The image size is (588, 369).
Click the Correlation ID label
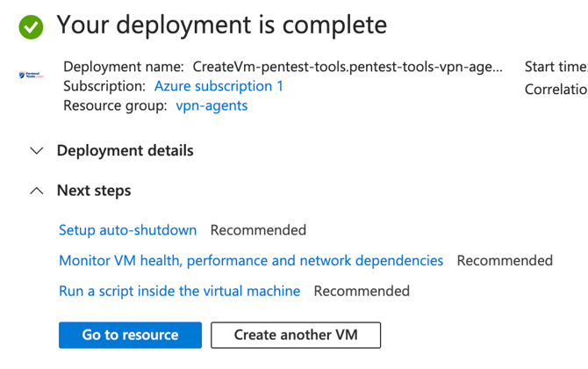point(556,90)
